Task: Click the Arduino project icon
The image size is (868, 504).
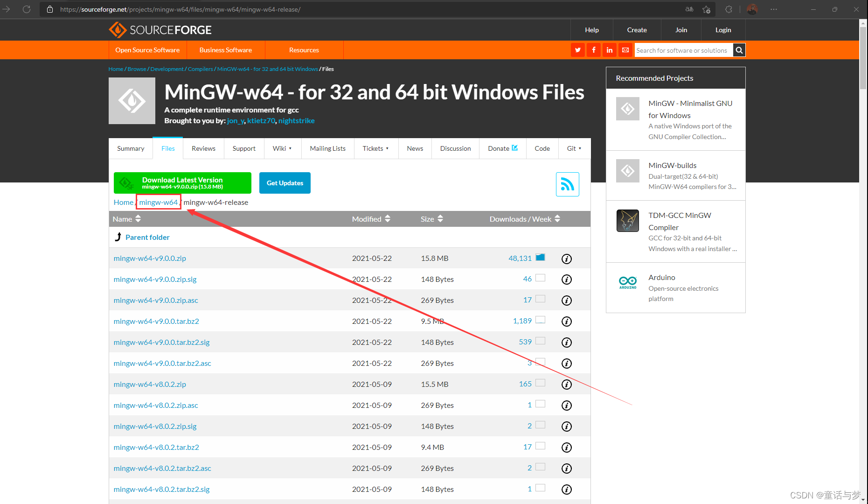Action: point(628,281)
